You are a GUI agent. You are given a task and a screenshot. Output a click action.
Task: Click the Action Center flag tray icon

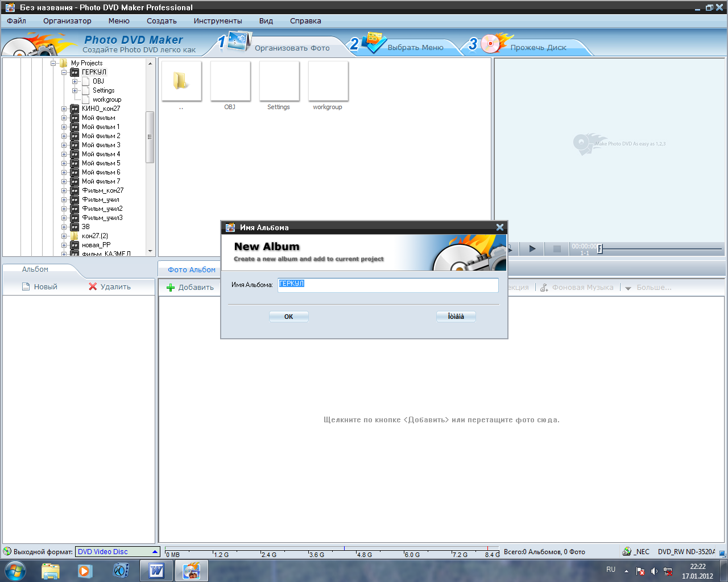pyautogui.click(x=640, y=571)
